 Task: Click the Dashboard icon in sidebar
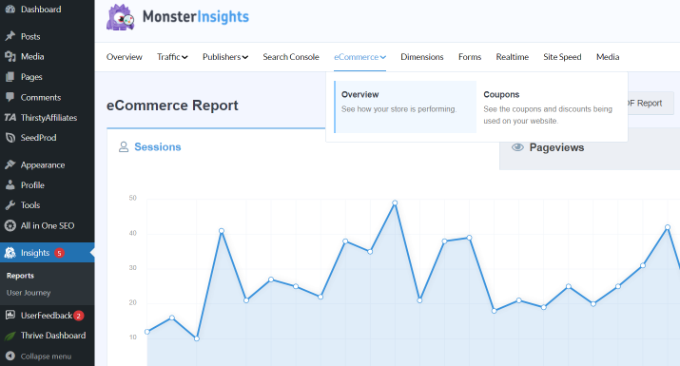point(10,9)
